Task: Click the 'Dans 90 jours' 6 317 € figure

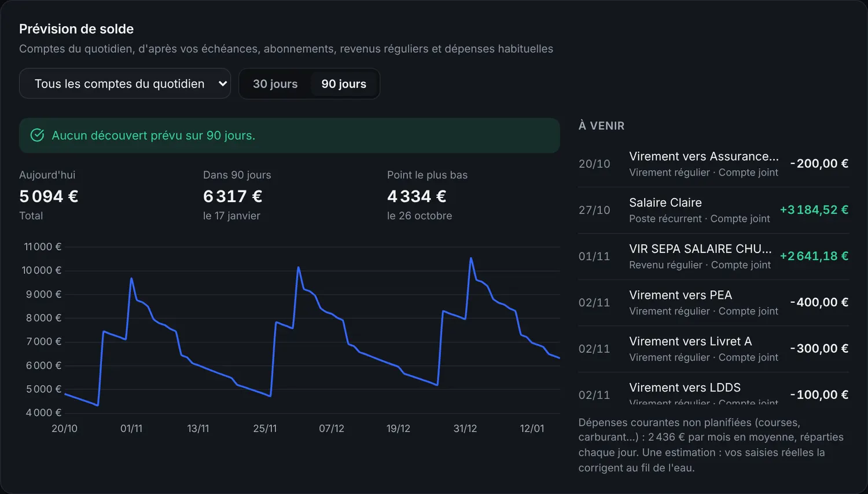Action: click(233, 196)
